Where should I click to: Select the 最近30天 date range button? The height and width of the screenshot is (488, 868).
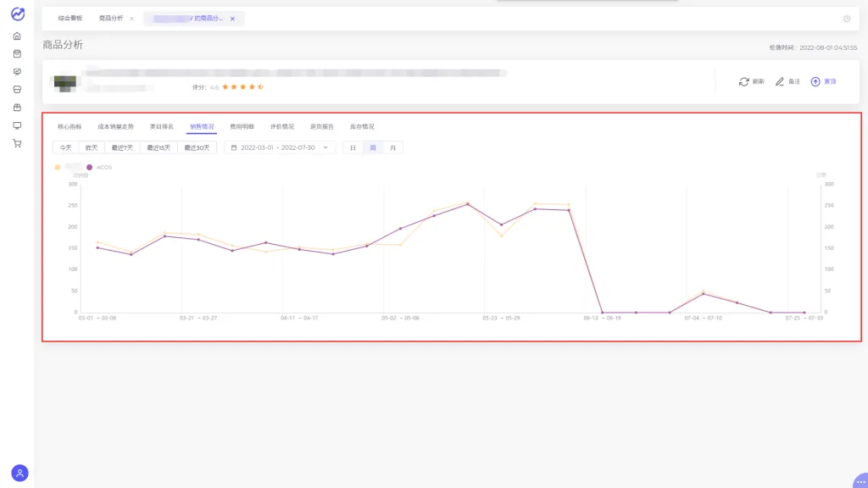pos(197,147)
